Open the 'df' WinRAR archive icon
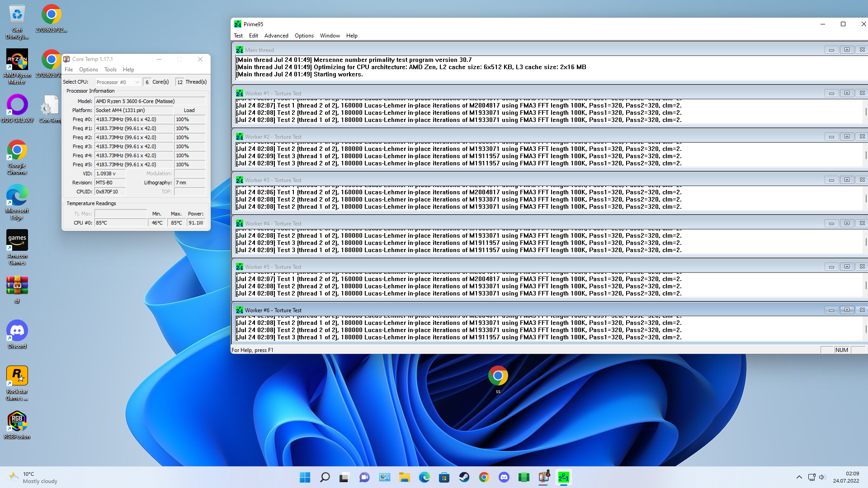The image size is (868, 488). pos(17,289)
